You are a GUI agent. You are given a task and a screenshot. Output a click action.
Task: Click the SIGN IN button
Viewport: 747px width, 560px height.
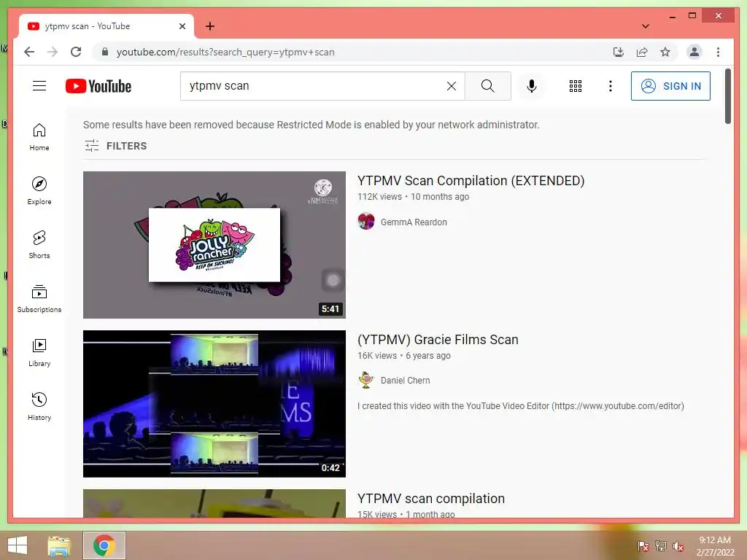coord(670,86)
